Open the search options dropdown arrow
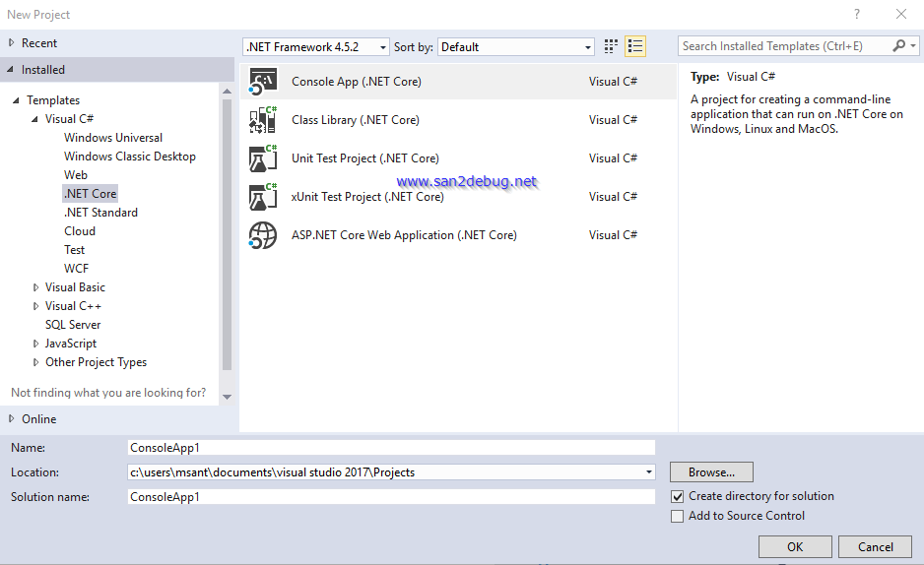Image resolution: width=924 pixels, height=565 pixels. coord(913,46)
